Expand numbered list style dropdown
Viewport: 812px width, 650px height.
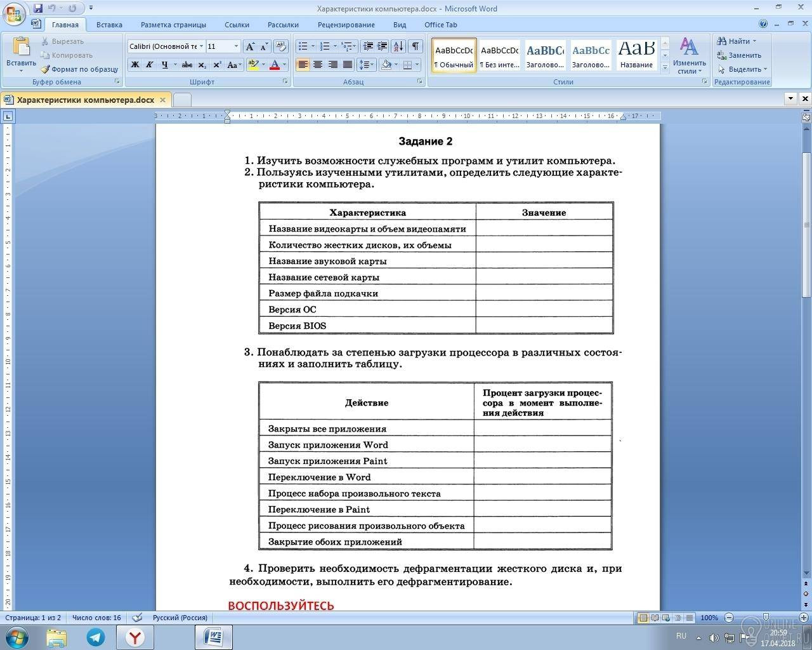click(x=334, y=46)
